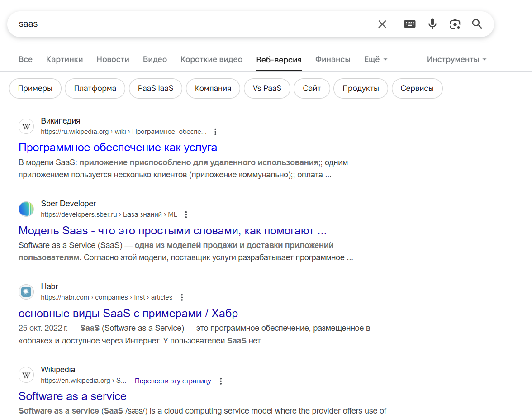Open the more options dots for Википедия result

(x=215, y=132)
